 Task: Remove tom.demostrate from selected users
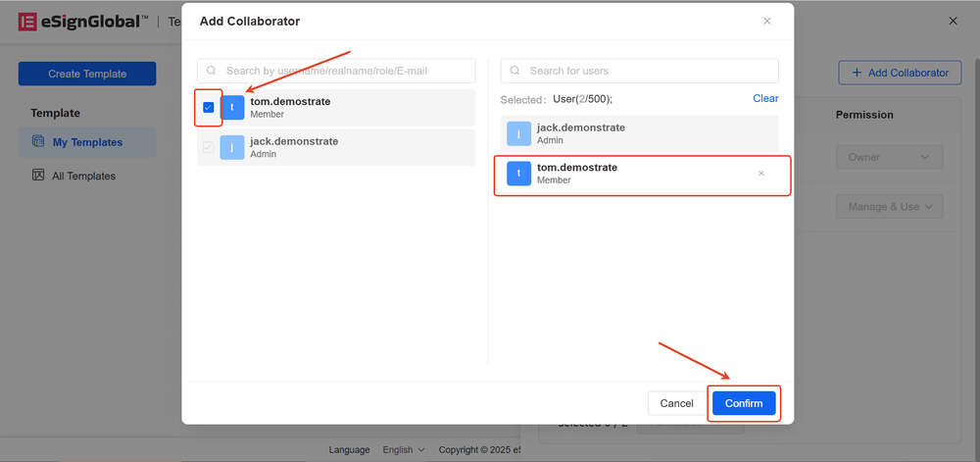(x=761, y=174)
